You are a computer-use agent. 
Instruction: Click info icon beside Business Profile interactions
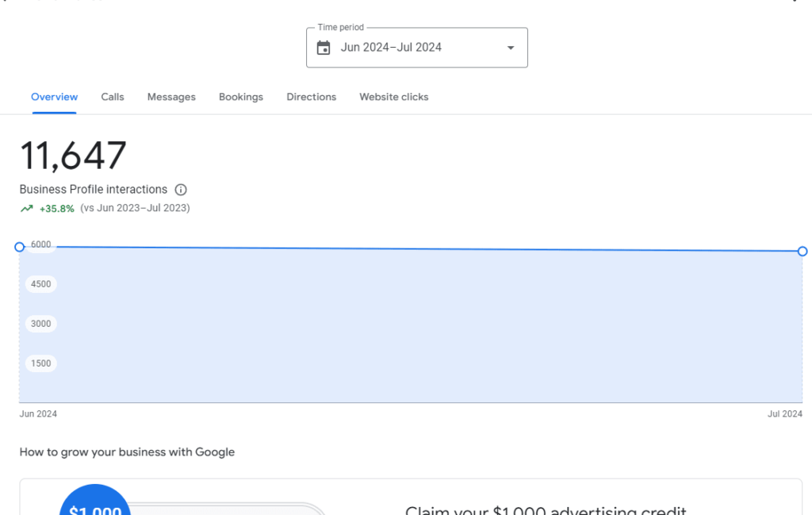[181, 190]
